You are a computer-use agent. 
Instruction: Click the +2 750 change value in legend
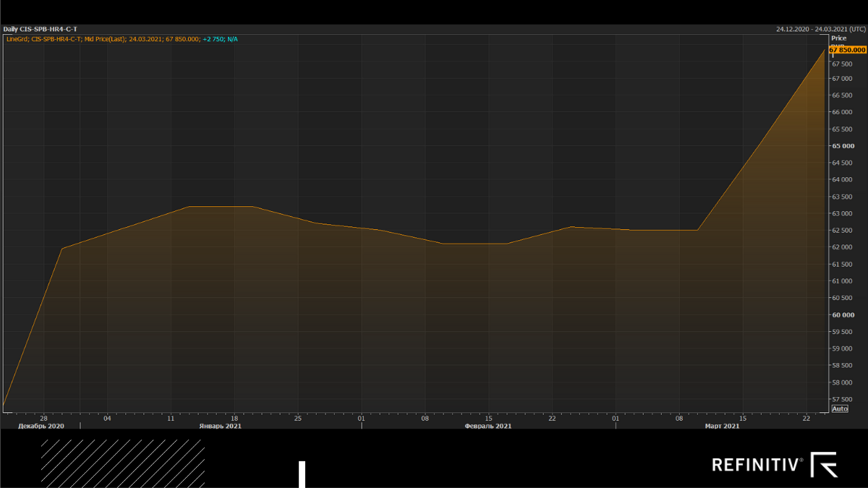(x=214, y=39)
